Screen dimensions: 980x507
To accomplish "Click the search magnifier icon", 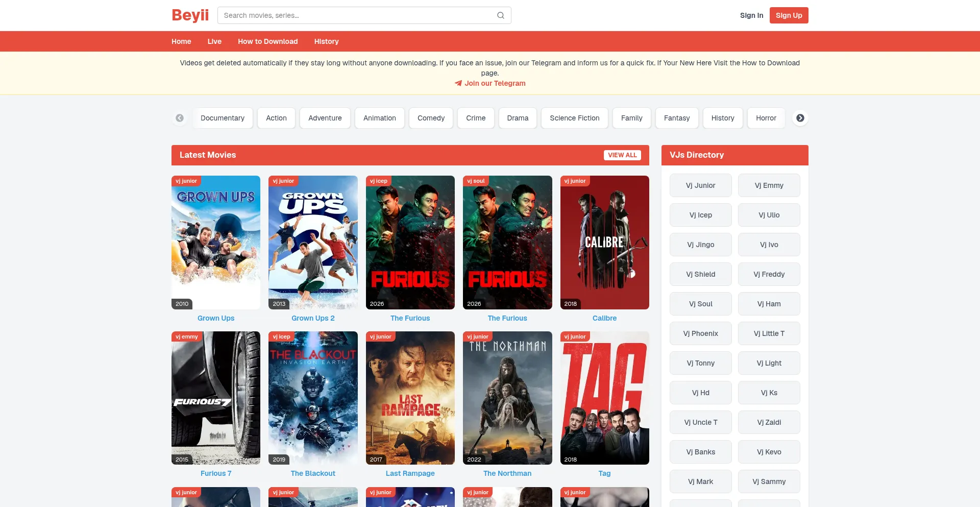I will point(501,15).
